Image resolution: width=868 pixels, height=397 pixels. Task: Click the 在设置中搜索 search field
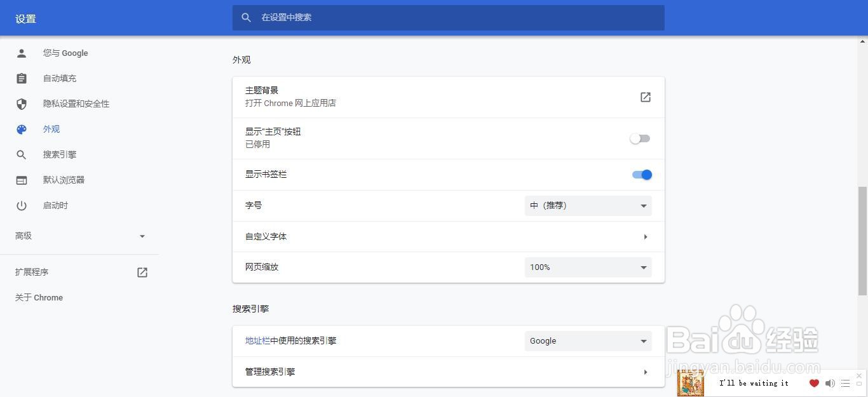click(458, 18)
